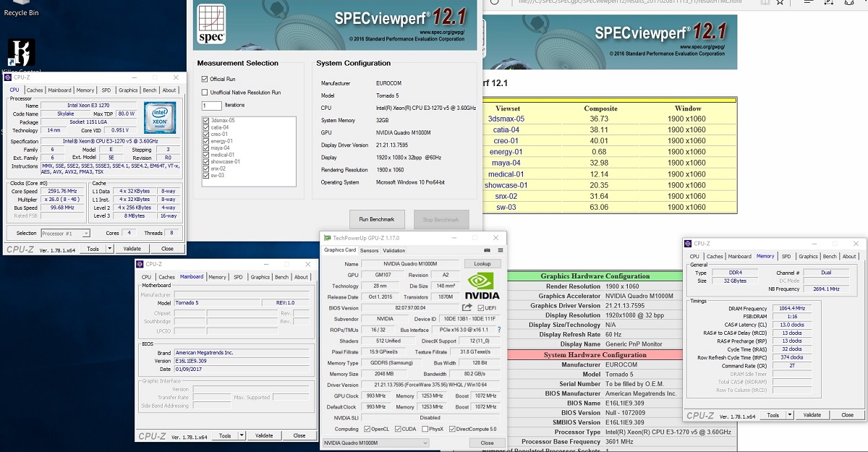Image resolution: width=868 pixels, height=452 pixels.
Task: Click the Validate button in CPU window
Action: pos(132,249)
